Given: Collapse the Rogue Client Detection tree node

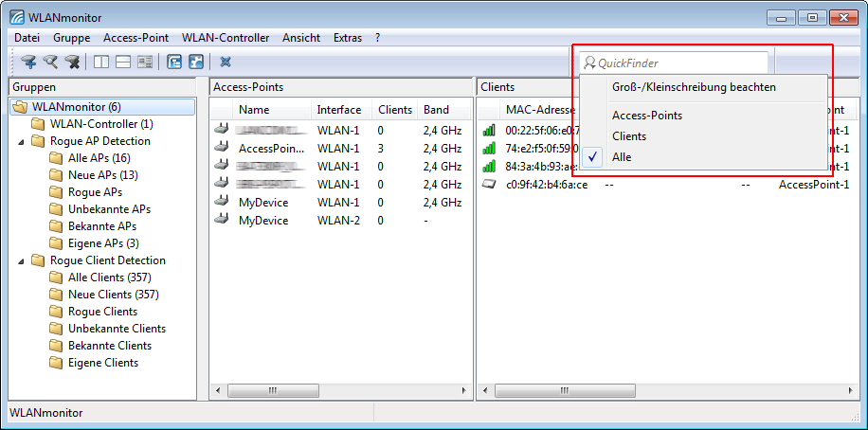Looking at the screenshot, I should (x=21, y=260).
